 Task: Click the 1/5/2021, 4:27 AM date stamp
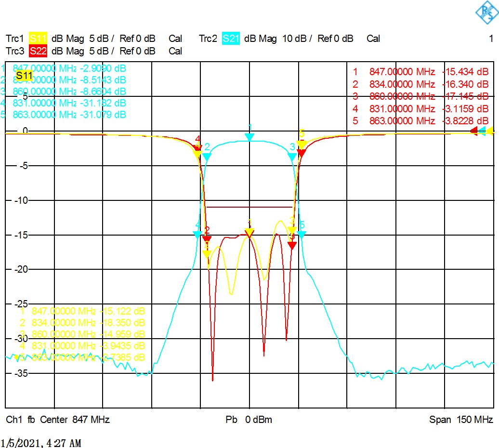[41, 443]
